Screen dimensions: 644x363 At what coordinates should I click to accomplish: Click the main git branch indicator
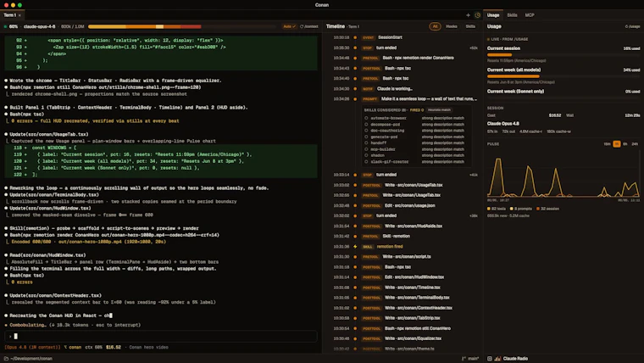pyautogui.click(x=470, y=359)
